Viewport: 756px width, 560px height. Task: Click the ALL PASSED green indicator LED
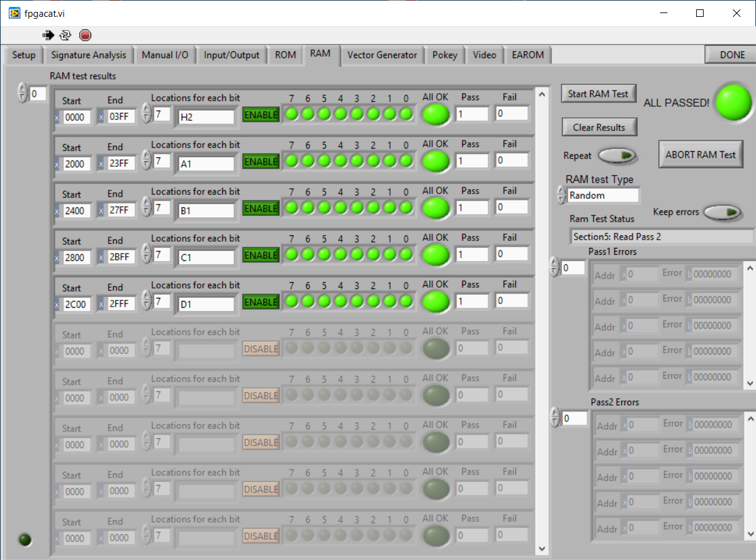pyautogui.click(x=733, y=102)
